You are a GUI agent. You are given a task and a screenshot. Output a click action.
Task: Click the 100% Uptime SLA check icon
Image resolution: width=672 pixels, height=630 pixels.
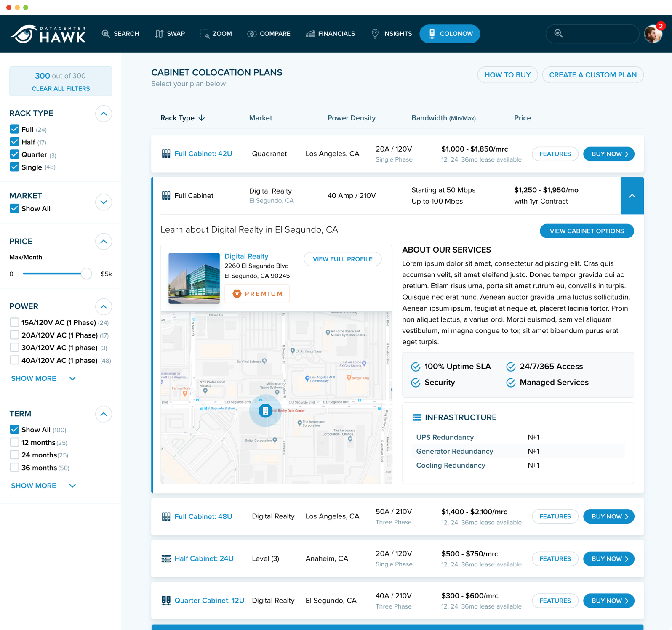pyautogui.click(x=416, y=367)
